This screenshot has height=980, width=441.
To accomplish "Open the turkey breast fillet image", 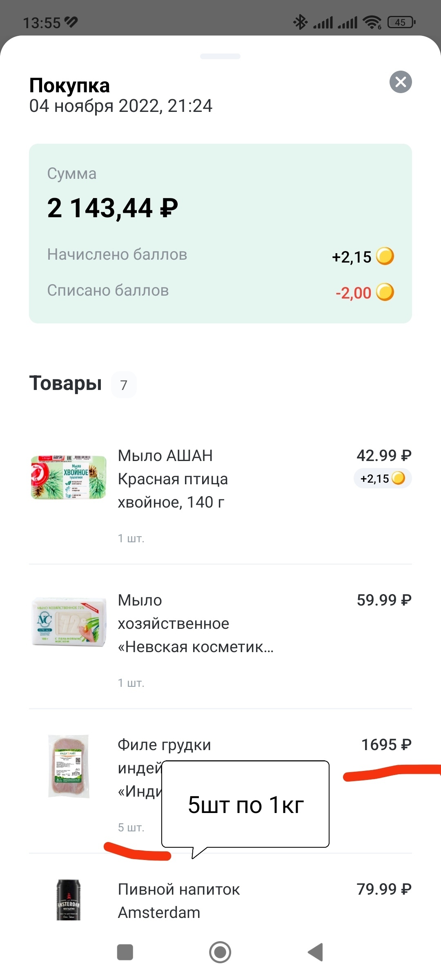I will tap(69, 766).
